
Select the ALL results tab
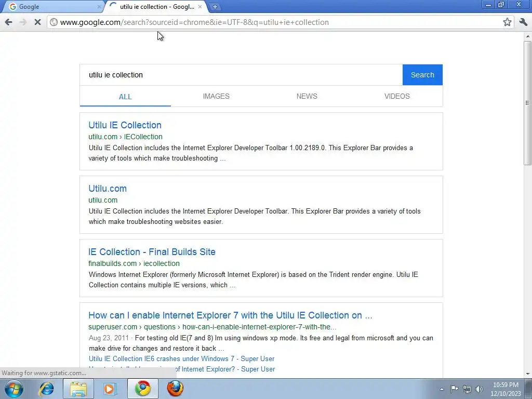[x=125, y=97]
